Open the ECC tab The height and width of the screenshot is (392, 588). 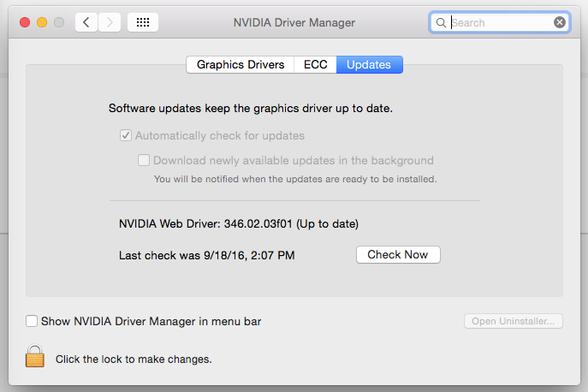[315, 64]
